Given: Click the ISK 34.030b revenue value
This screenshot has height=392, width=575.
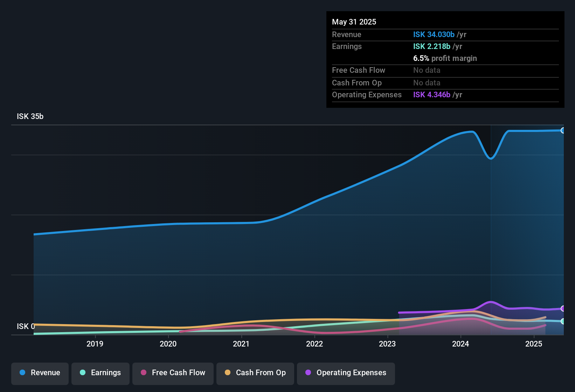Looking at the screenshot, I should coord(434,34).
